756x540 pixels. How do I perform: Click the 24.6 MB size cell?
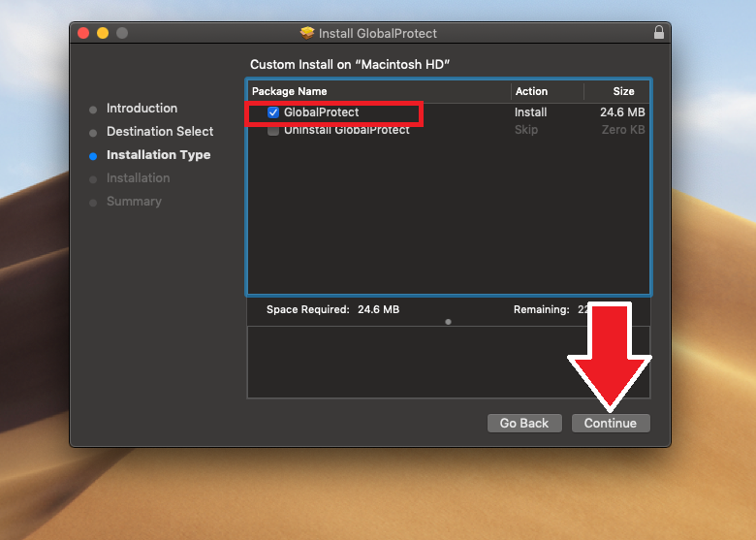click(x=622, y=112)
